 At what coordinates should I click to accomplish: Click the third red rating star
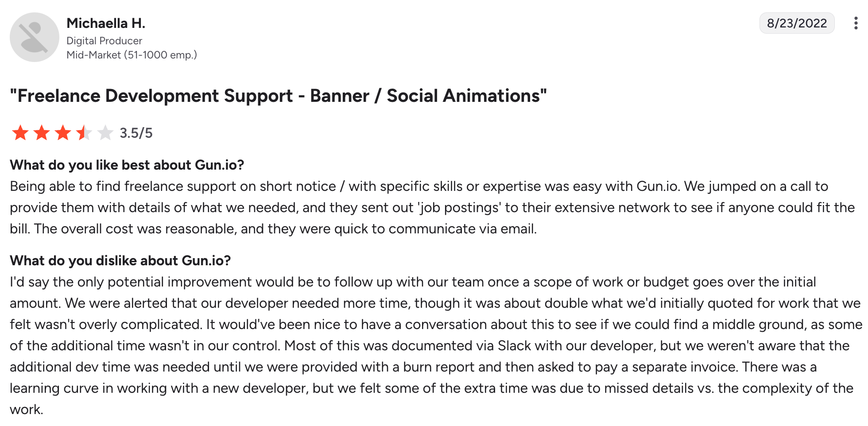pyautogui.click(x=63, y=133)
